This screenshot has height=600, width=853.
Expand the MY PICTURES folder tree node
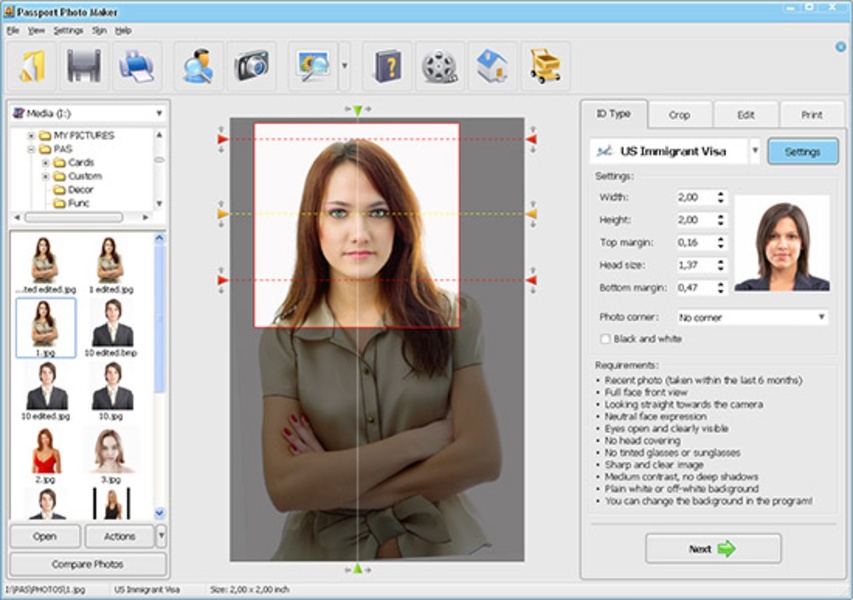[32, 135]
